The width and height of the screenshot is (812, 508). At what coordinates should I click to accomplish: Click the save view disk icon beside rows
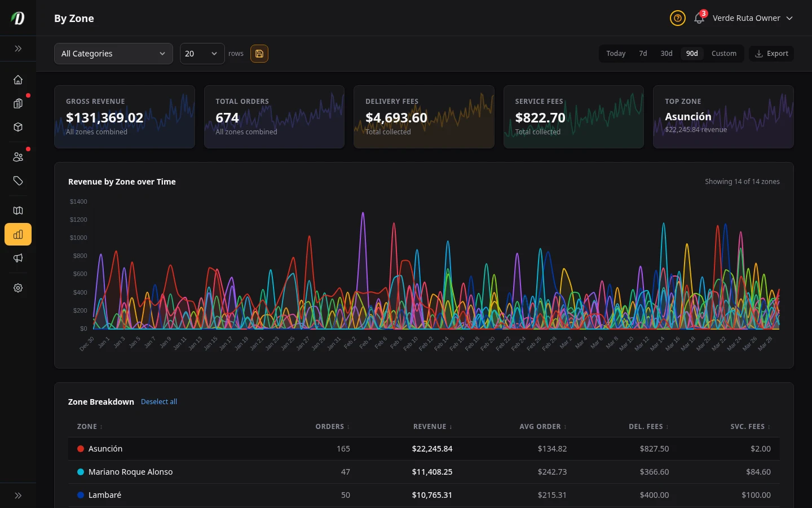[x=259, y=53]
